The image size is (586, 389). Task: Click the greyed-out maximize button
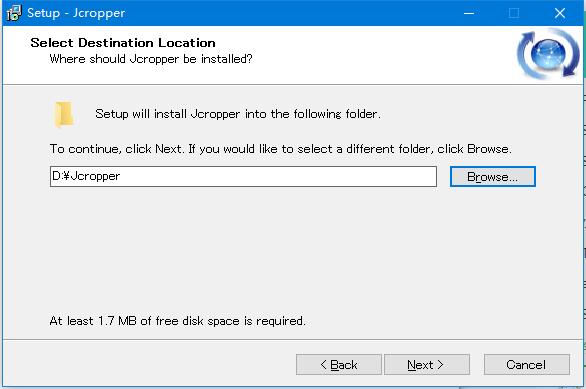(514, 13)
